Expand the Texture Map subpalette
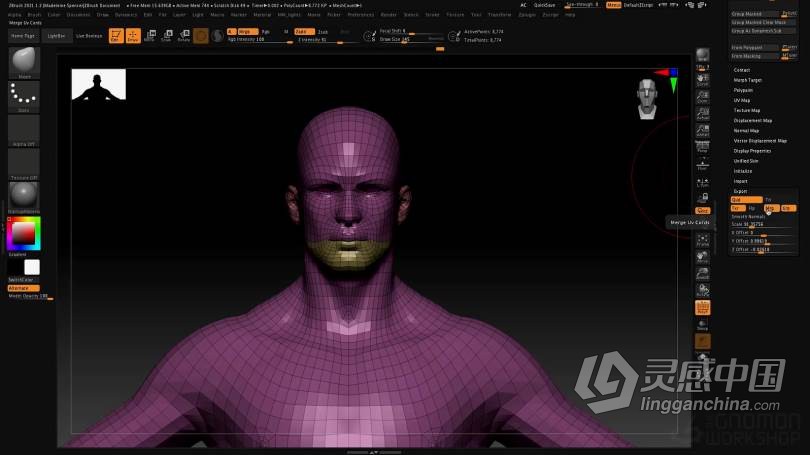The image size is (810, 455). tap(747, 110)
